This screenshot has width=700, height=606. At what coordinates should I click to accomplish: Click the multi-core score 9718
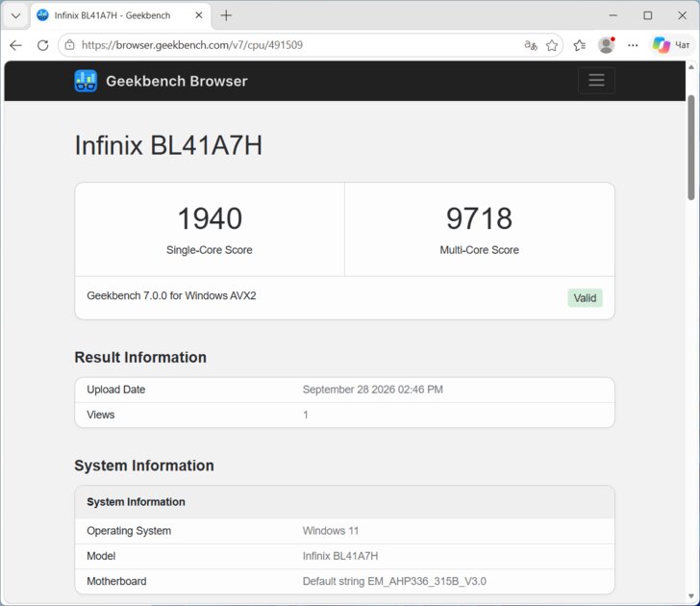pos(480,218)
